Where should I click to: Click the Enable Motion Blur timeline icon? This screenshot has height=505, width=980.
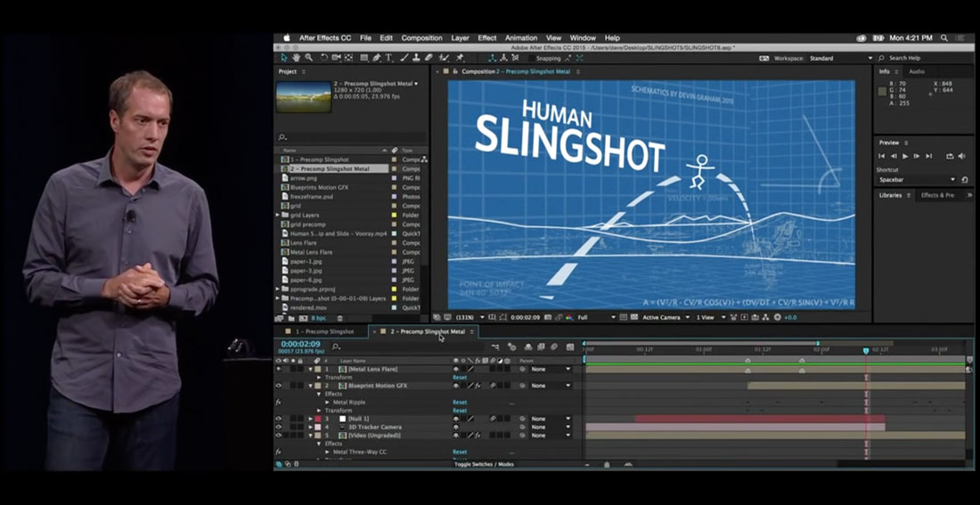554,346
